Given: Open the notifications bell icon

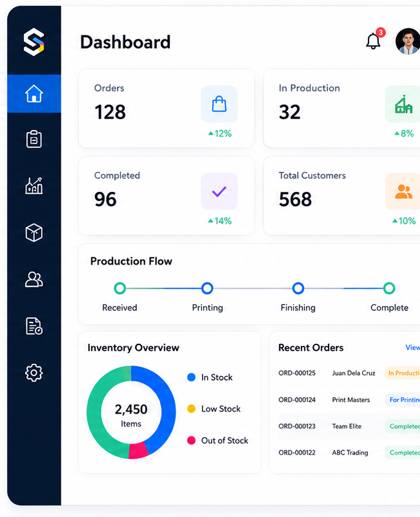Looking at the screenshot, I should tap(373, 42).
